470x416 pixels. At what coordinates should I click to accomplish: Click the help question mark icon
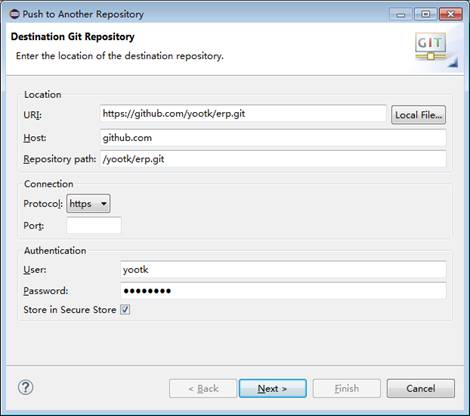click(x=25, y=388)
